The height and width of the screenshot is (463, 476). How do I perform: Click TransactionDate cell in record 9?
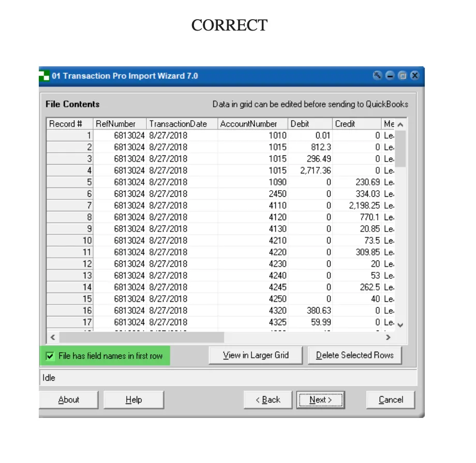coord(182,229)
